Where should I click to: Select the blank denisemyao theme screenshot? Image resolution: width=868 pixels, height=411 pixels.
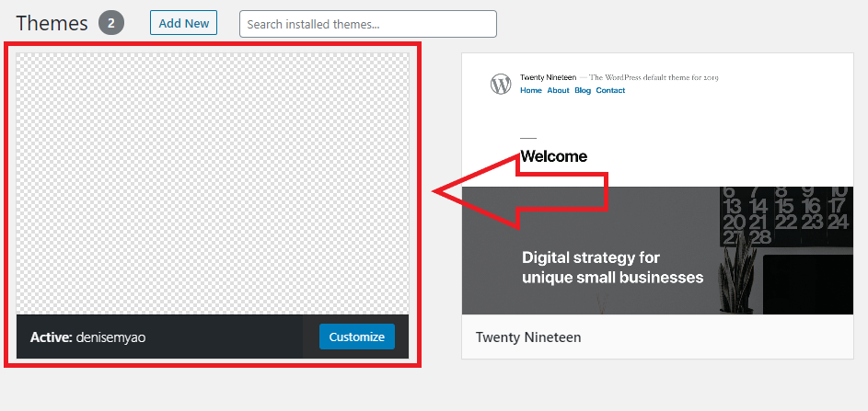[x=213, y=184]
